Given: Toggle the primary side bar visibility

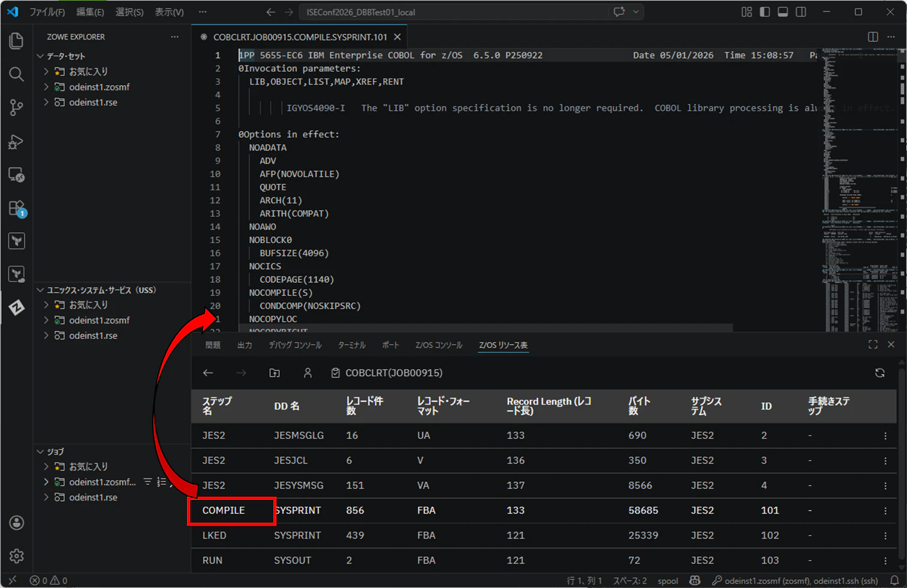Looking at the screenshot, I should click(x=764, y=12).
